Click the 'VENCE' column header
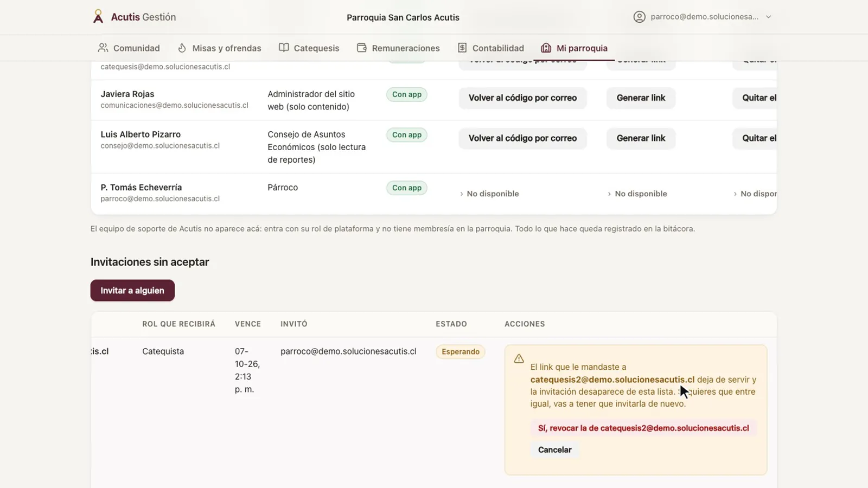 [248, 324]
